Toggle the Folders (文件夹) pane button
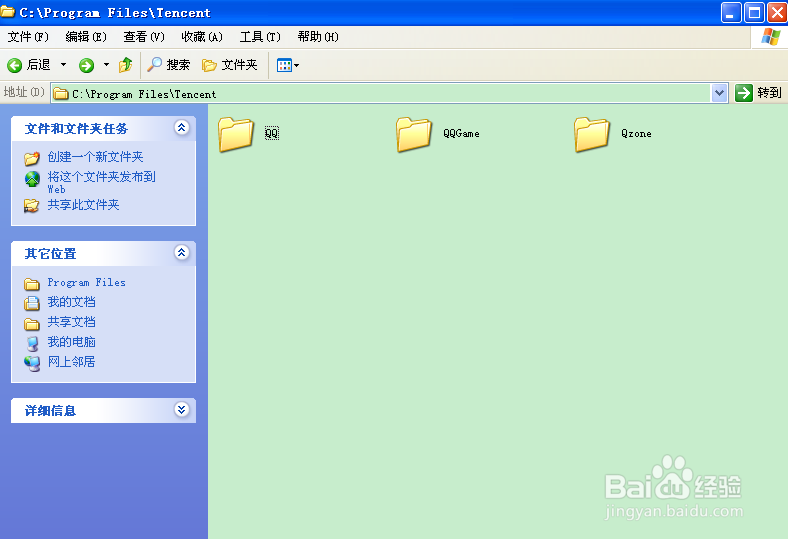 pos(230,65)
